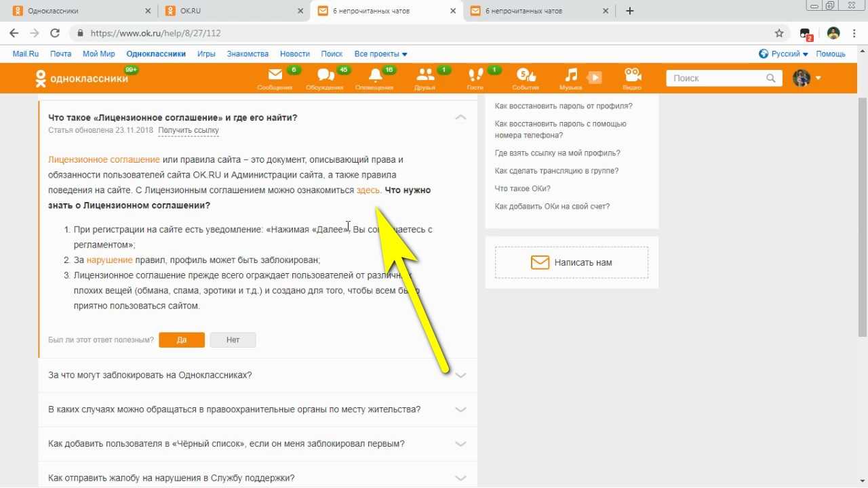Open the Все проекты dropdown
This screenshot has height=488, width=868.
380,54
